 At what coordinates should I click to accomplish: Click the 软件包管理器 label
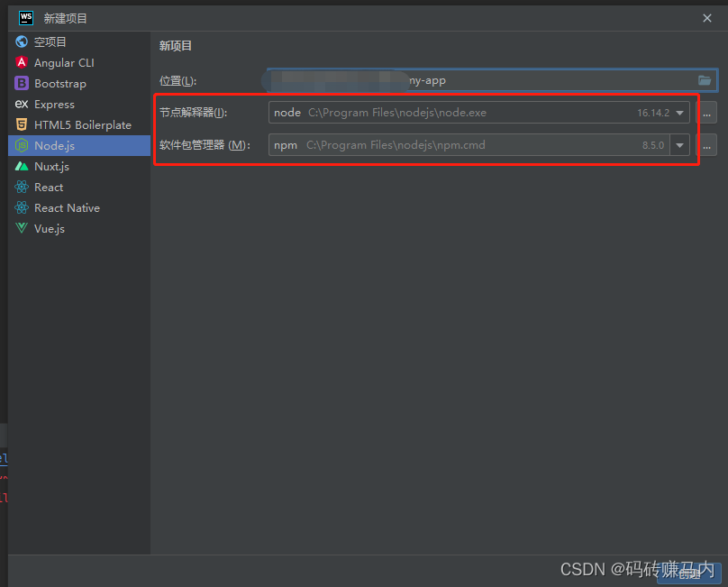[205, 145]
